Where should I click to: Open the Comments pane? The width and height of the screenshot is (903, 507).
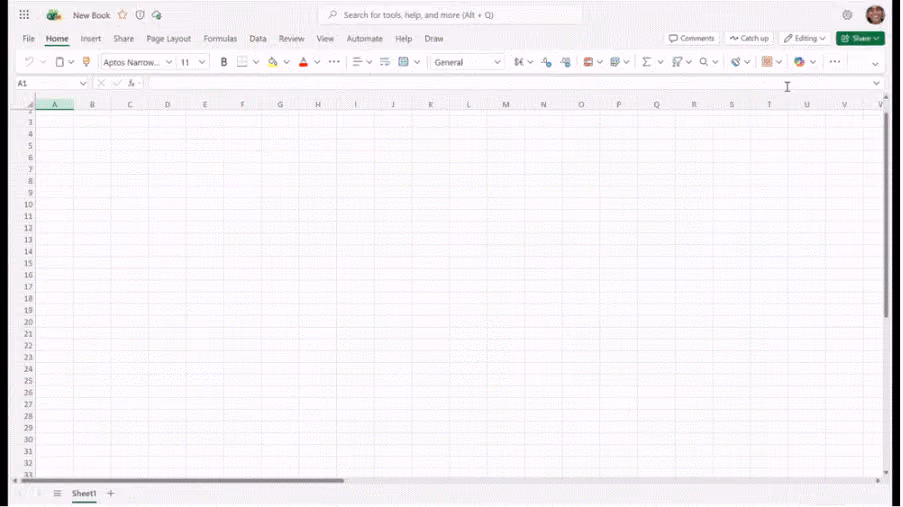(x=691, y=38)
